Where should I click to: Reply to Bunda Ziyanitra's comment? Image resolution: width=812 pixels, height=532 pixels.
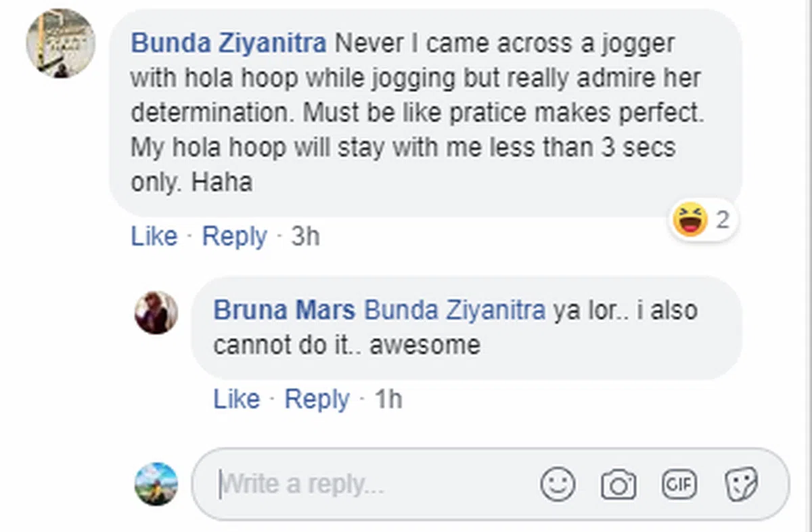pos(234,237)
